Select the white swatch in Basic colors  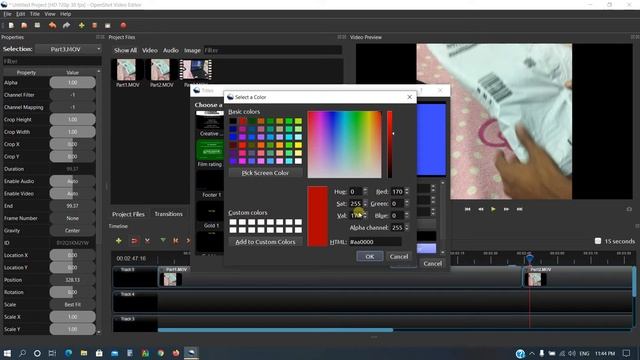tap(298, 161)
